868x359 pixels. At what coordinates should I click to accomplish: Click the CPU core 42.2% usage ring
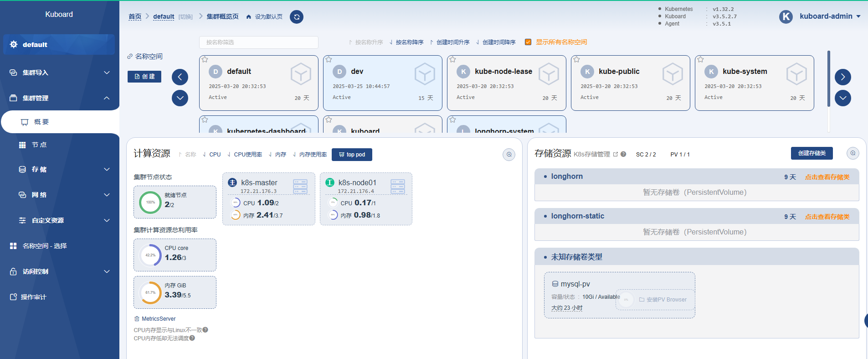[x=150, y=255]
